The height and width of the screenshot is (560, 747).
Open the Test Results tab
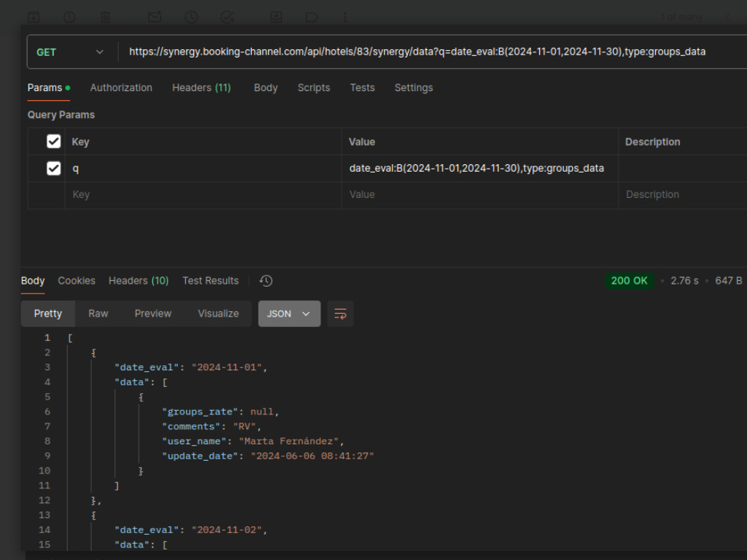(211, 281)
